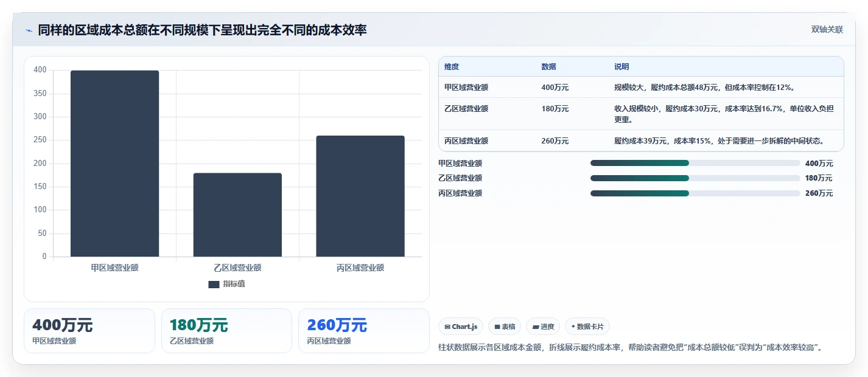Click the 250 y-axis tick label
This screenshot has height=377, width=868.
tap(40, 140)
